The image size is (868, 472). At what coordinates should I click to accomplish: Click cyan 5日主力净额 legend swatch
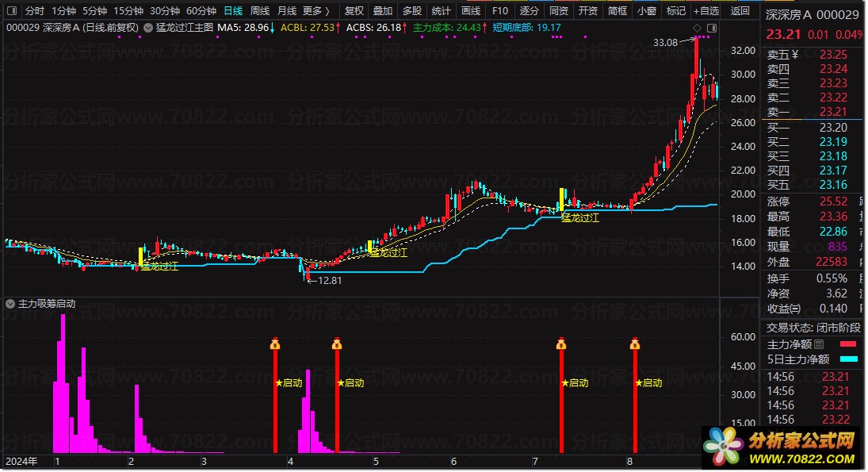click(x=848, y=359)
